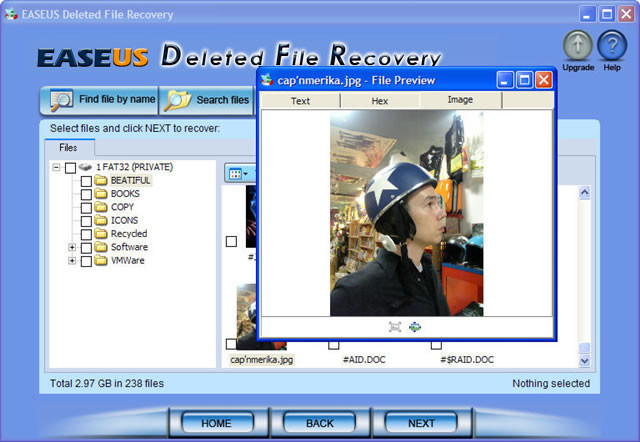Check the BEATIFUL folder checkbox
640x442 pixels.
(86, 181)
